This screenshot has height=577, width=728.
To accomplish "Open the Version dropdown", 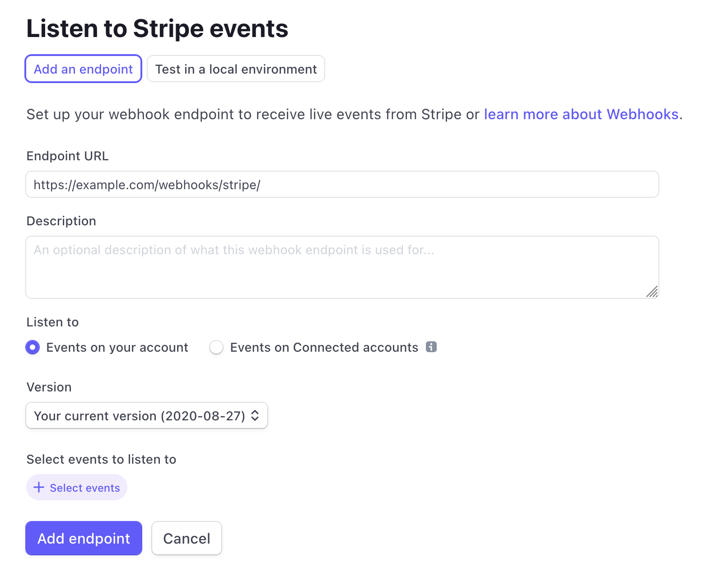I will tap(147, 415).
